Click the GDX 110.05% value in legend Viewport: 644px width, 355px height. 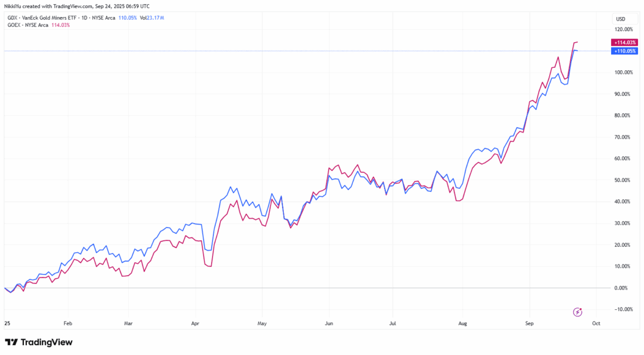pyautogui.click(x=128, y=18)
